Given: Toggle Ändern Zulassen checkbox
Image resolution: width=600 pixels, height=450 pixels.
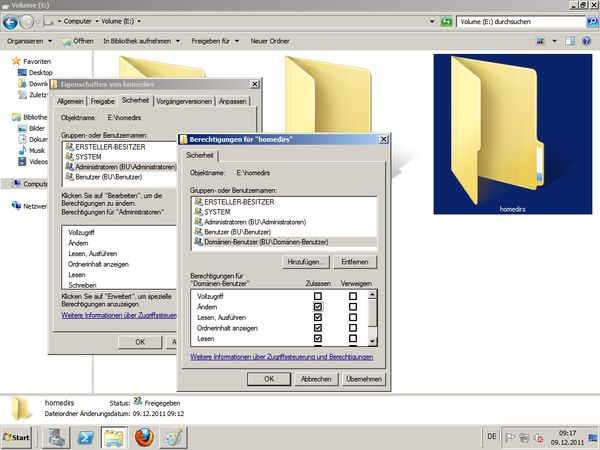Looking at the screenshot, I should tap(318, 307).
